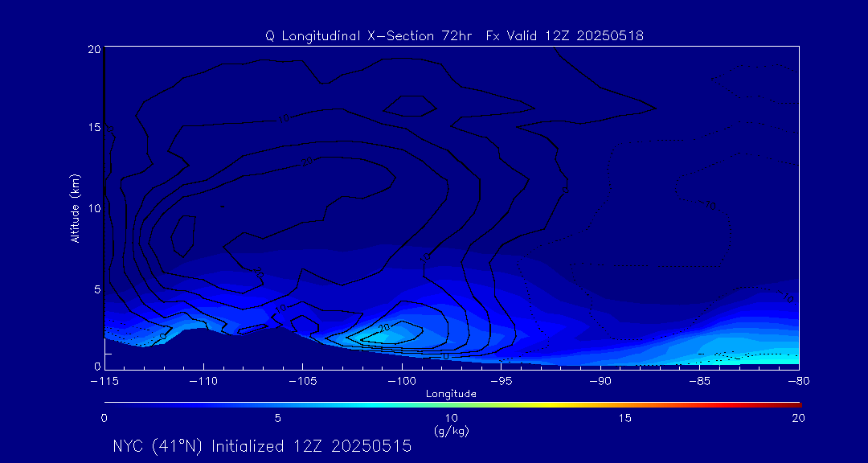Click the altitude axis tick label 10

click(x=93, y=208)
